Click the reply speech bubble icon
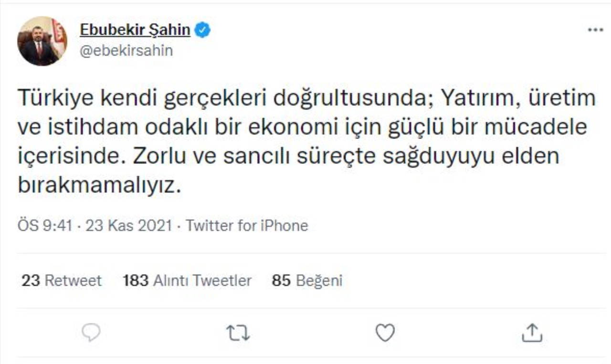The width and height of the screenshot is (611, 364). [91, 333]
